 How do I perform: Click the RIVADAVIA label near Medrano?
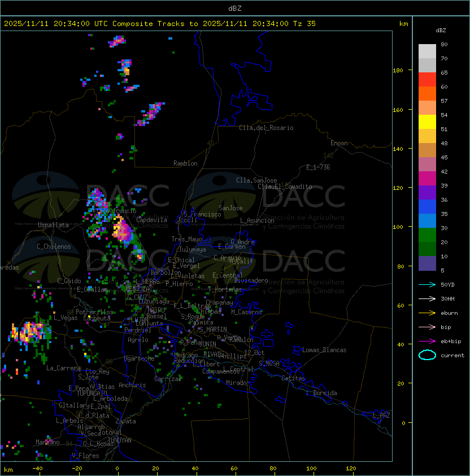tap(212, 354)
